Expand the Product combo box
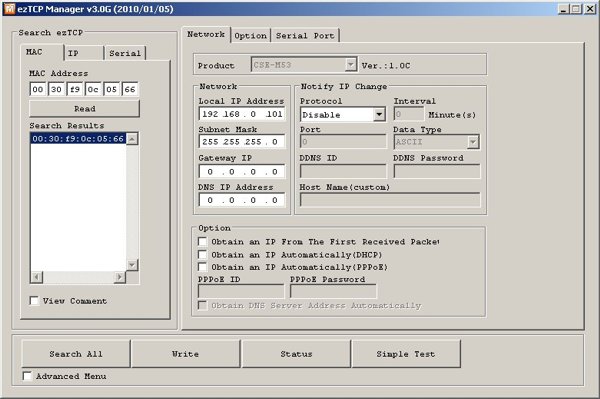 (351, 65)
